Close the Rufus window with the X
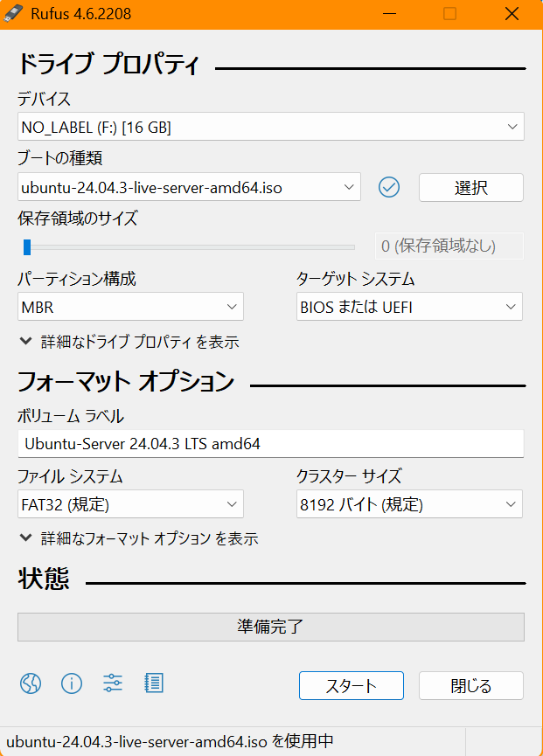 512,14
